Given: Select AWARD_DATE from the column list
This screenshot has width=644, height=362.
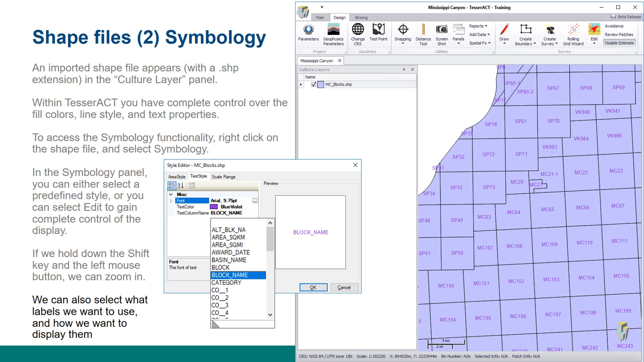Looking at the screenshot, I should tap(231, 252).
